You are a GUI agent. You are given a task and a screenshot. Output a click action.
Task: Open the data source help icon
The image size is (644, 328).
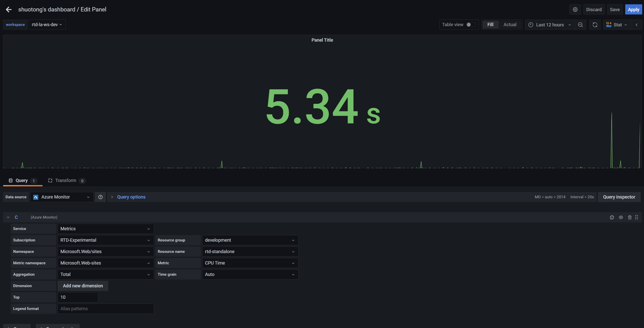point(100,197)
